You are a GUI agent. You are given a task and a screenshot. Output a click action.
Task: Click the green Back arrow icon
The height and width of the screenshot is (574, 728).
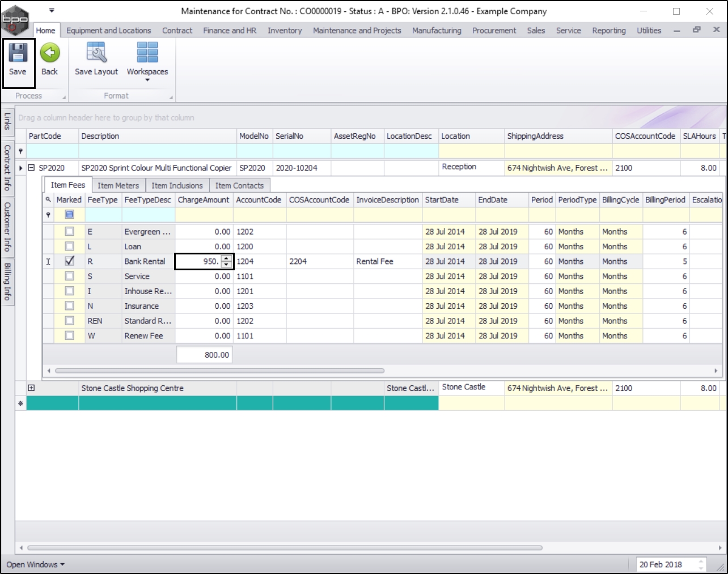click(x=50, y=53)
